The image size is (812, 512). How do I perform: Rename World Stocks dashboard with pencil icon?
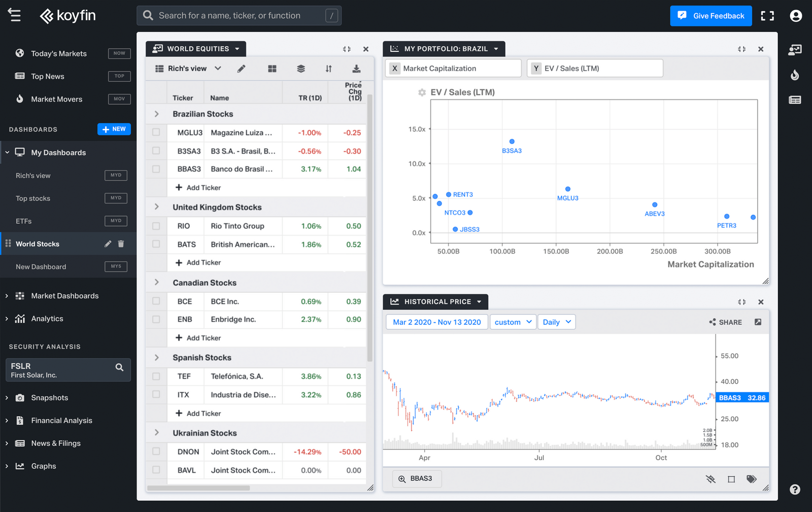[108, 244]
